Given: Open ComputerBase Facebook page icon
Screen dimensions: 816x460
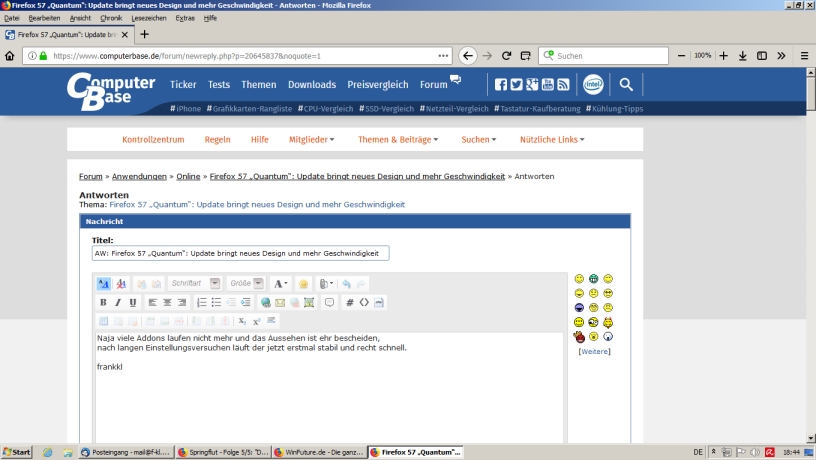Looking at the screenshot, I should [501, 84].
